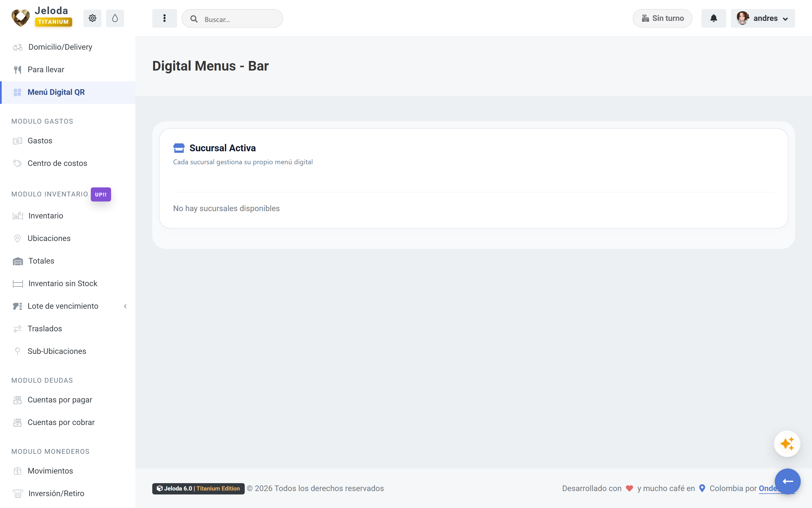The height and width of the screenshot is (508, 812).
Task: Click the QR code icon for Menú Digital
Action: (x=17, y=92)
